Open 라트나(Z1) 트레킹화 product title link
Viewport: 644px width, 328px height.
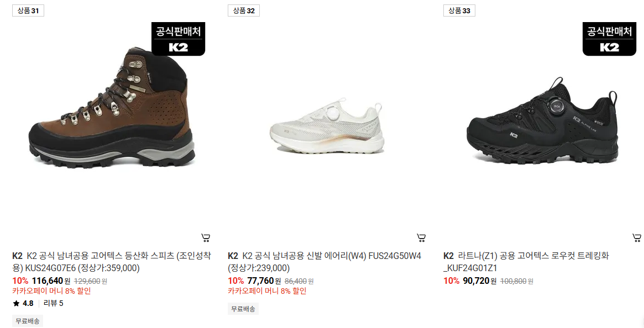(526, 262)
